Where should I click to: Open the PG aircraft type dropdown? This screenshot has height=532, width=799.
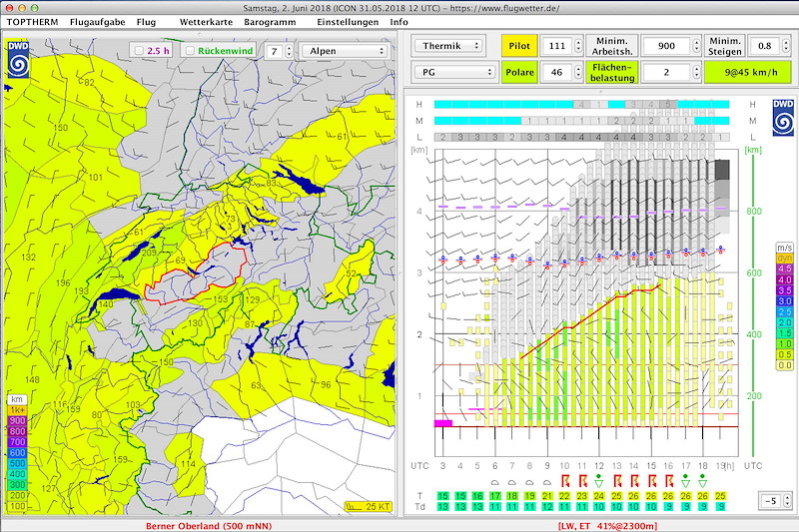[454, 72]
